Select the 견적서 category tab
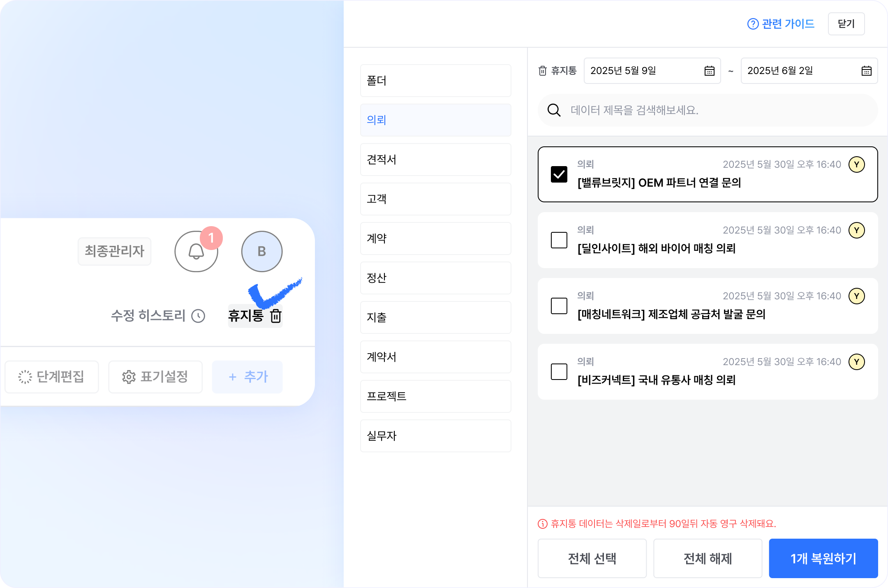Screen dimensions: 888x588 [x=436, y=160]
